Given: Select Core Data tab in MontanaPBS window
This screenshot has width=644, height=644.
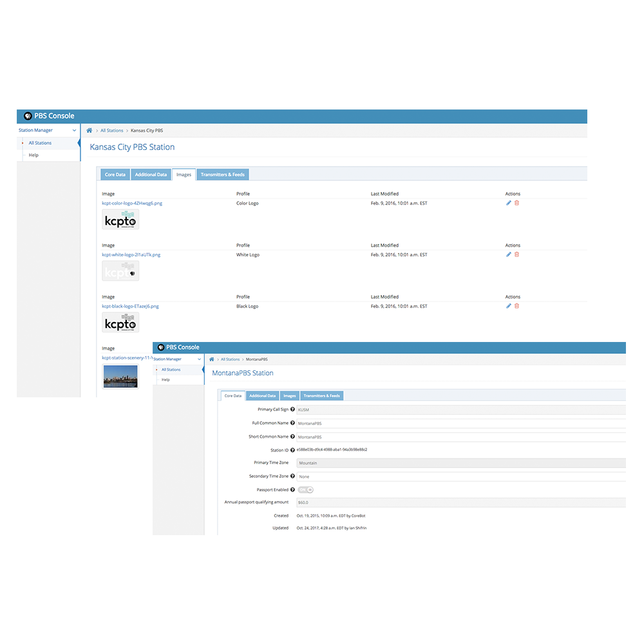Looking at the screenshot, I should [x=233, y=396].
